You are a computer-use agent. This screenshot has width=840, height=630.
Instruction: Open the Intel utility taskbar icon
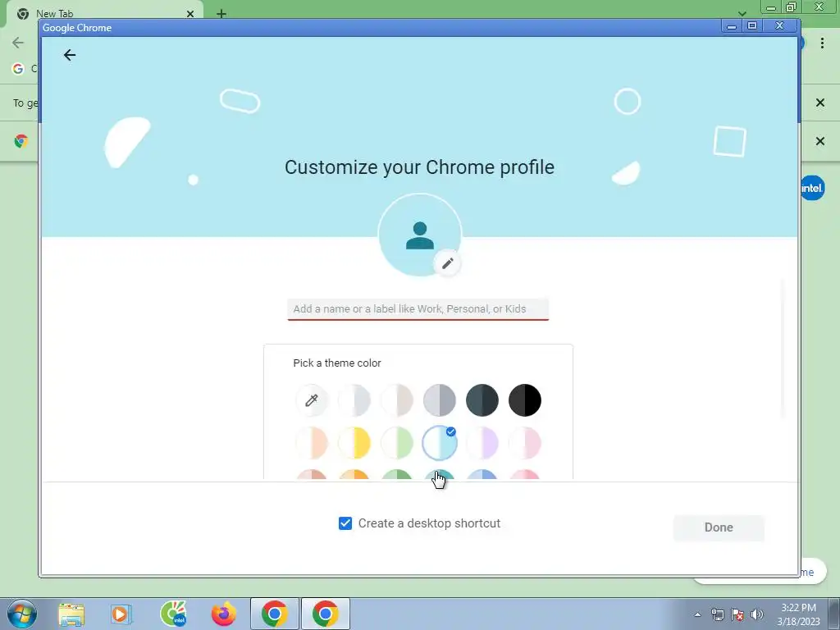pyautogui.click(x=173, y=614)
